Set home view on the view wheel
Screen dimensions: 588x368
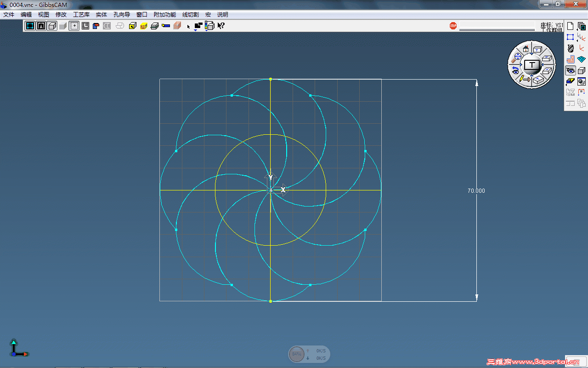[x=526, y=49]
